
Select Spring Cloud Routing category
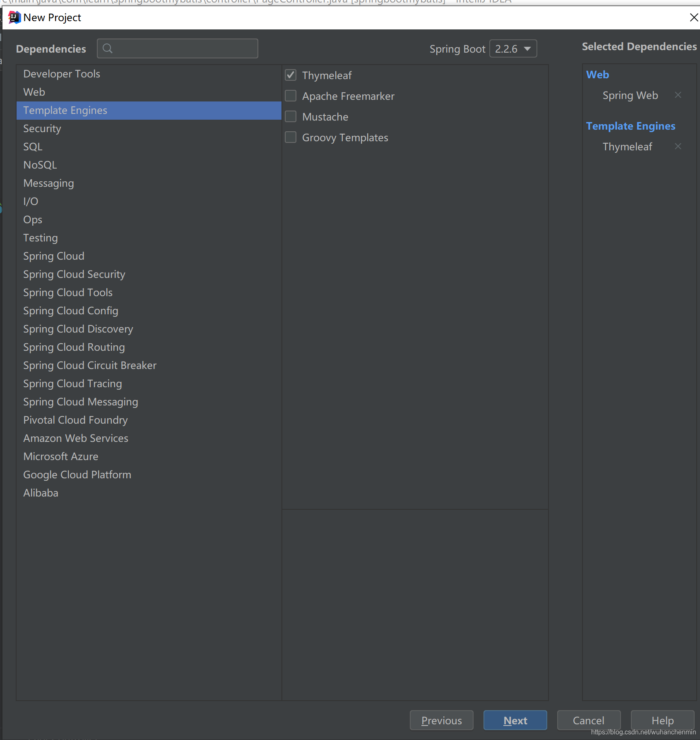click(x=149, y=347)
